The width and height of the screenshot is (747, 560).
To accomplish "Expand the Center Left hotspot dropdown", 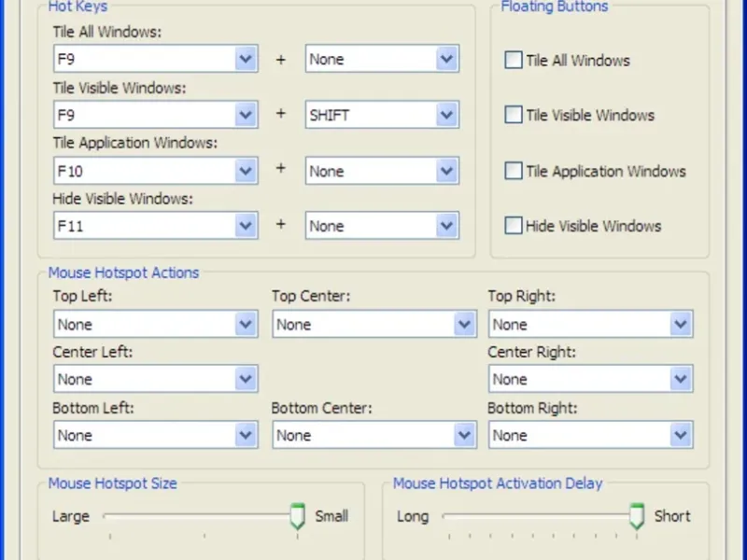I will pyautogui.click(x=246, y=380).
